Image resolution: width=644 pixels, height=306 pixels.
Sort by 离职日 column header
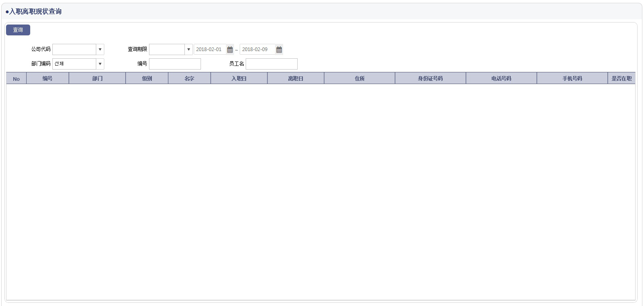296,79
